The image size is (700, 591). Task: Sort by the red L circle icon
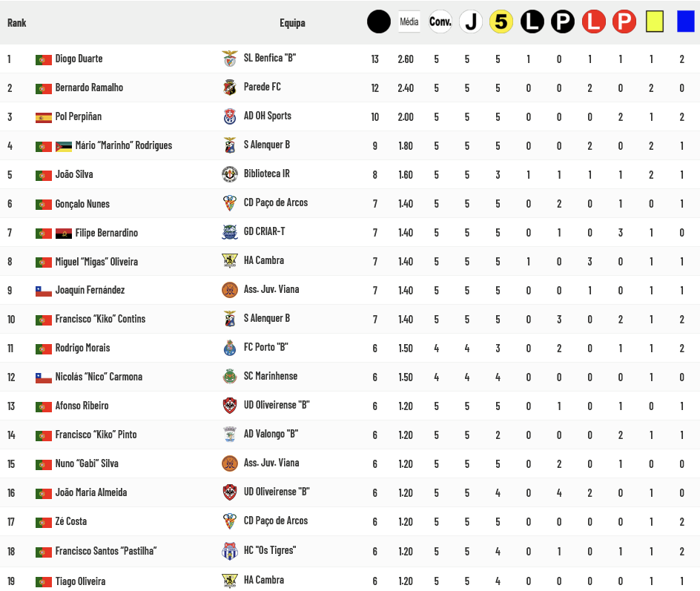pos(593,22)
